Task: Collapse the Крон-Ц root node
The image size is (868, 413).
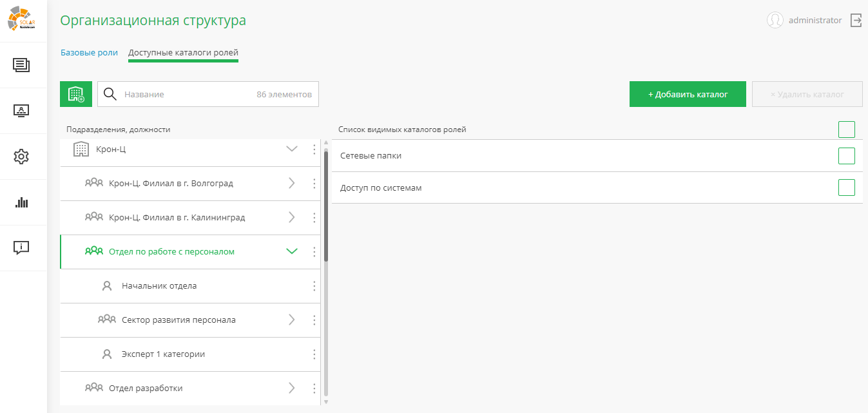Action: tap(292, 149)
